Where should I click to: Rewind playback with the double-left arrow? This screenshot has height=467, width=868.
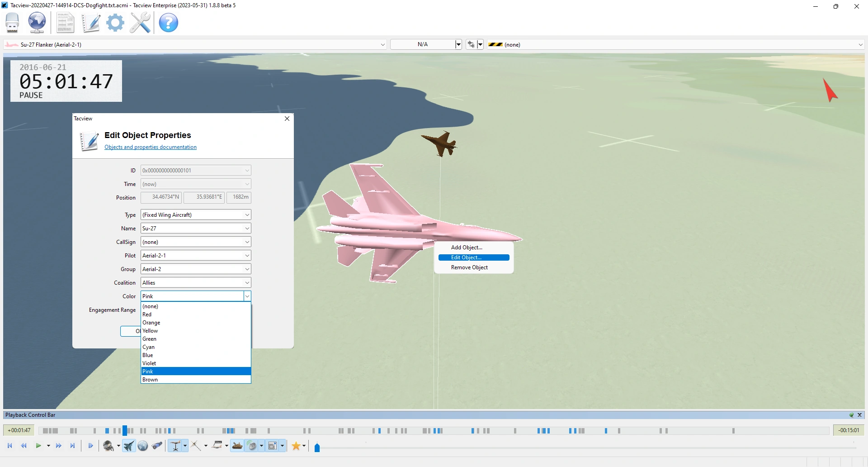24,446
